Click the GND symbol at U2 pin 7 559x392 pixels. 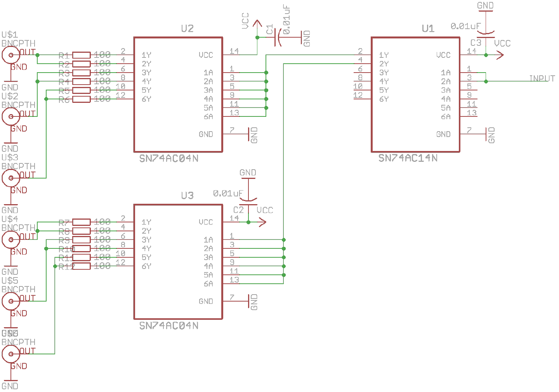coord(248,134)
